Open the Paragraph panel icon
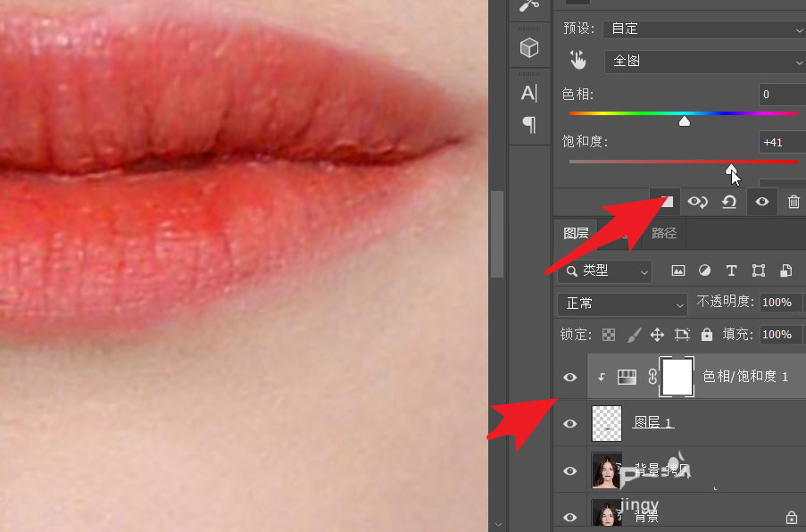 coord(529,124)
